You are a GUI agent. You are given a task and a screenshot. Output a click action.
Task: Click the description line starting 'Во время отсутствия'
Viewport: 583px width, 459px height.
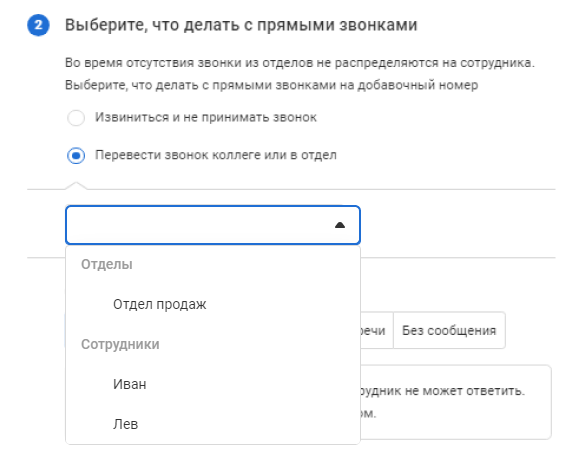pos(300,63)
